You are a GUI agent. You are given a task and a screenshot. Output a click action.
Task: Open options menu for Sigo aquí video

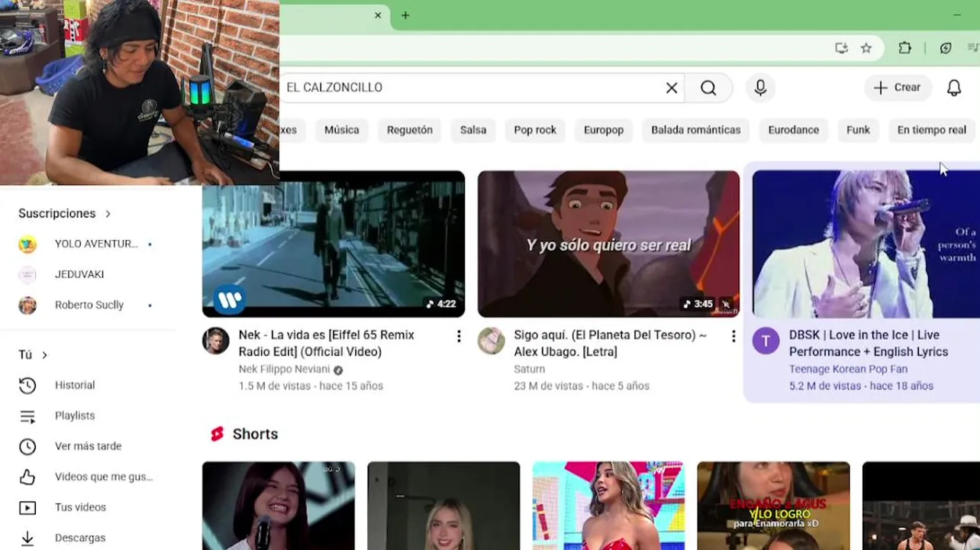[x=733, y=336]
